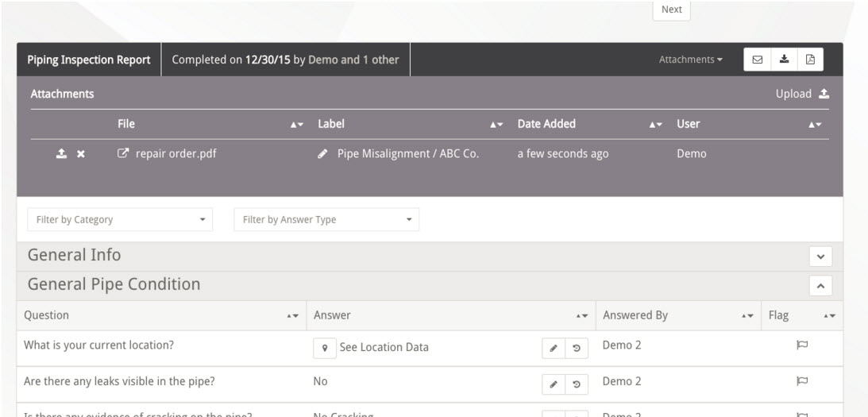Image resolution: width=868 pixels, height=417 pixels.
Task: Click Upload in the Attachments panel
Action: pyautogui.click(x=802, y=94)
